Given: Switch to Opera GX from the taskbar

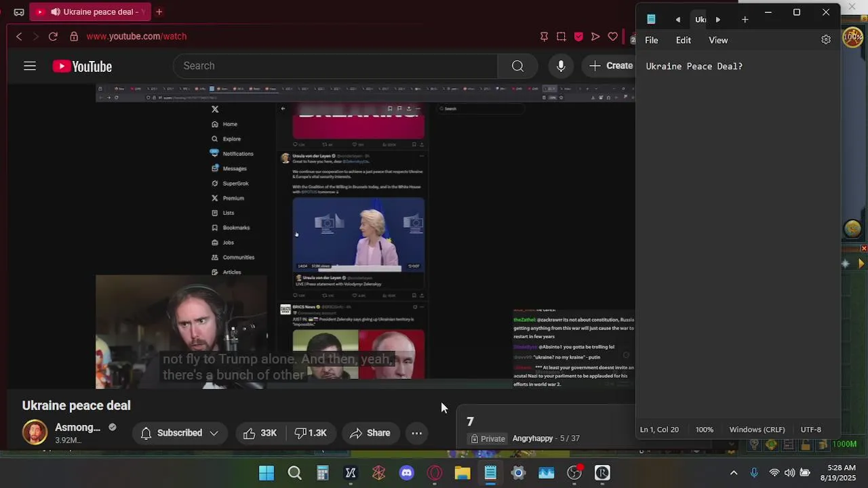Looking at the screenshot, I should [x=435, y=473].
